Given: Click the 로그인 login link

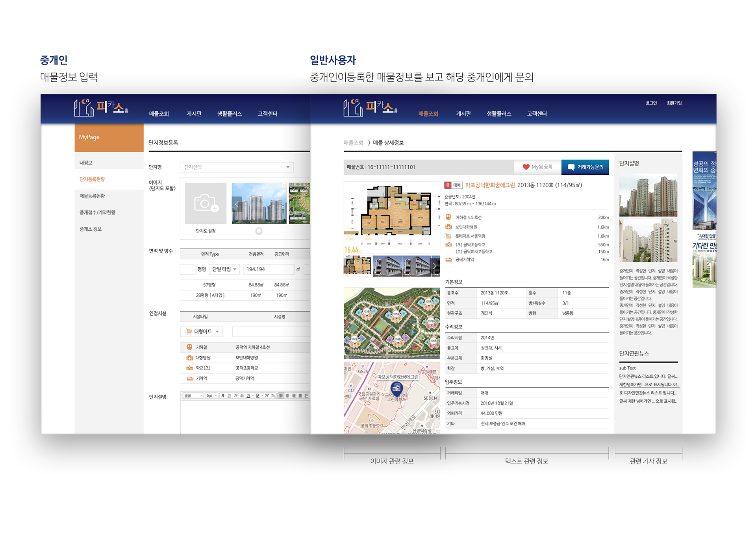Looking at the screenshot, I should click(651, 103).
